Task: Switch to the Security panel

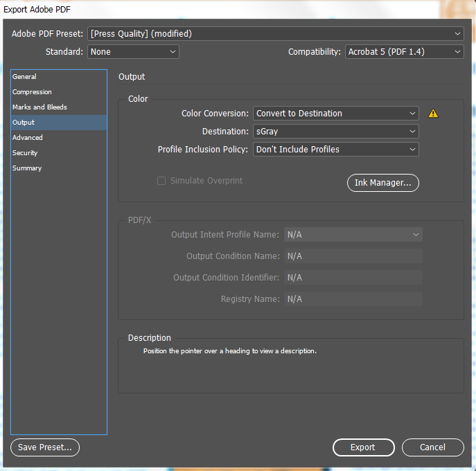Action: point(59,152)
